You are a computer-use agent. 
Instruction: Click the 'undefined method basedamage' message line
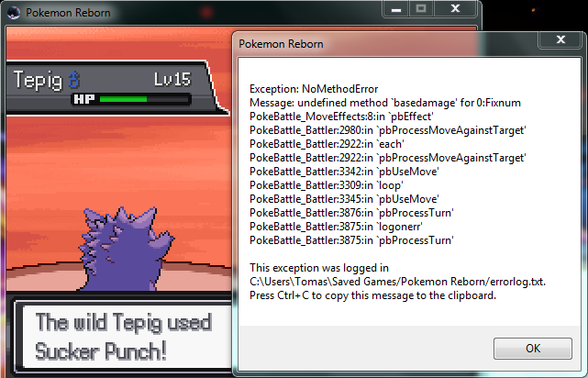tap(385, 103)
